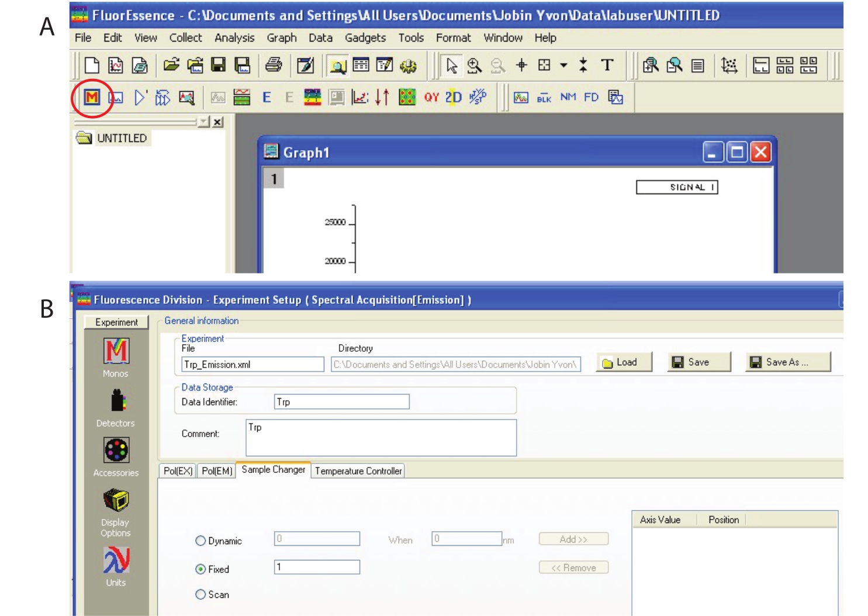Open Monos settings in Experiment Setup sidebar
Viewport: 868px width, 616px height.
(116, 358)
